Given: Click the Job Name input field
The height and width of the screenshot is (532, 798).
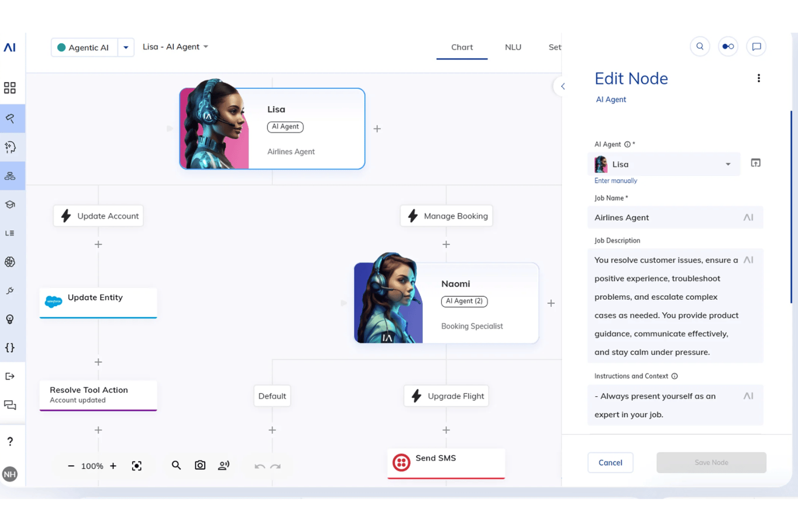Looking at the screenshot, I should pos(676,217).
